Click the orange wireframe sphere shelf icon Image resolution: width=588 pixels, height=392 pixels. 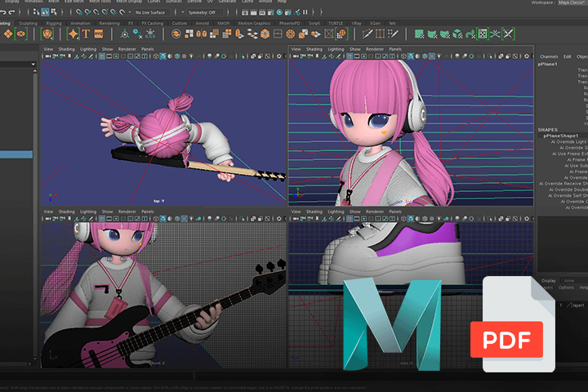290,34
